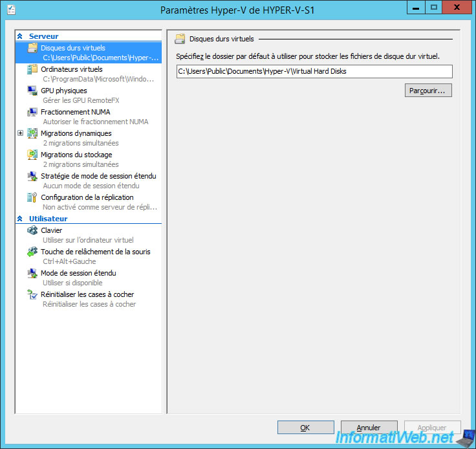The width and height of the screenshot is (476, 449).
Task: Open Fractionnement NUMA settings
Action: pos(89,116)
